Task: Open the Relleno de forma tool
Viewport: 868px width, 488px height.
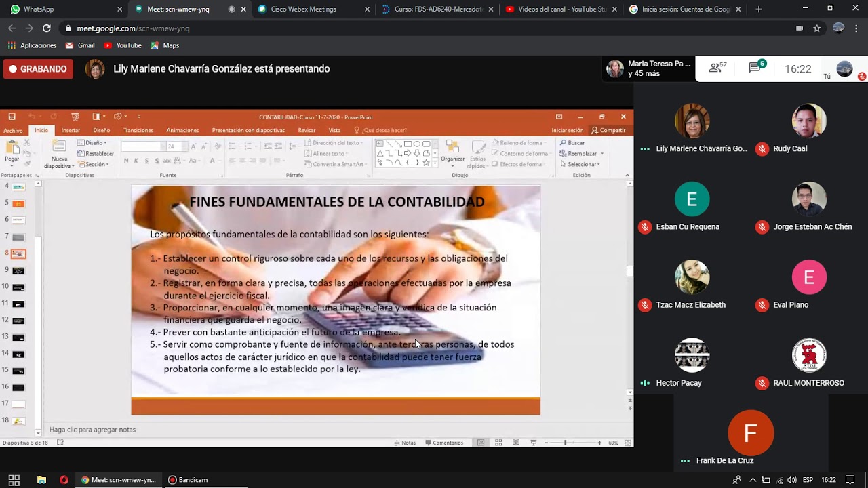Action: point(517,143)
